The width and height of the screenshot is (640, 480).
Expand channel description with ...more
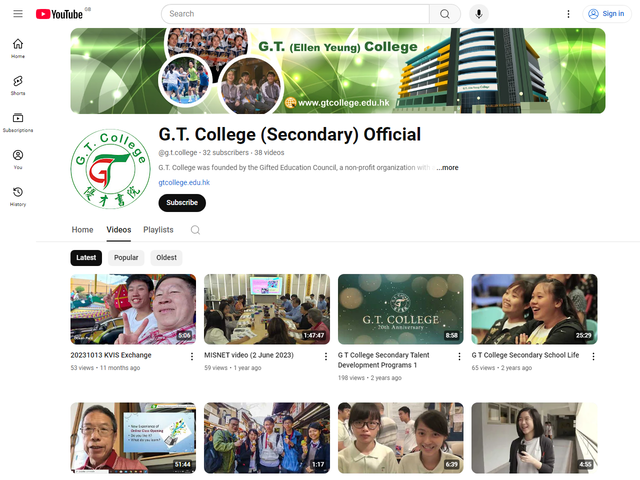pos(447,168)
